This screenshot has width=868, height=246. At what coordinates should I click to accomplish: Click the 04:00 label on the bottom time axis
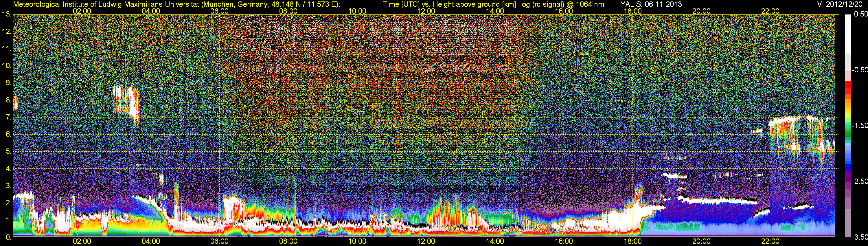(151, 242)
